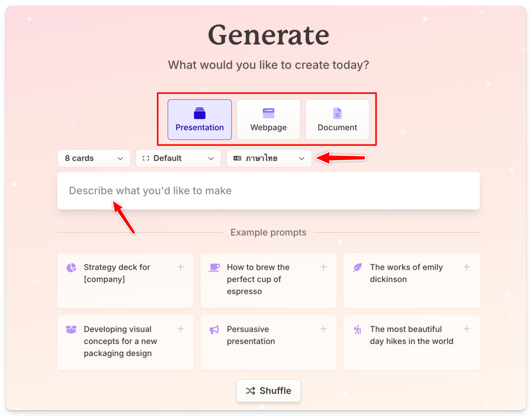Open the 8 cards dropdown
This screenshot has height=416, width=532.
(94, 158)
